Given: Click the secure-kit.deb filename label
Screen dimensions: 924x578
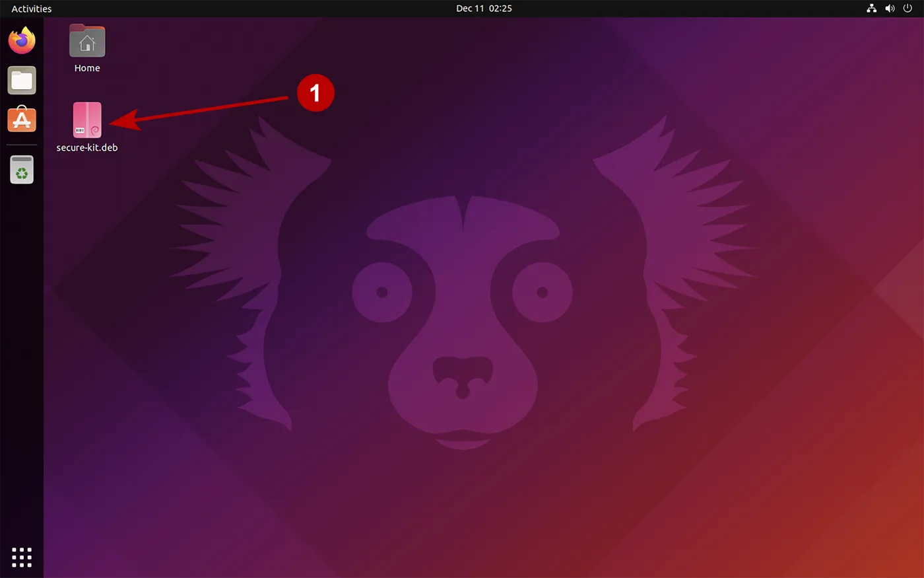Looking at the screenshot, I should [x=86, y=147].
